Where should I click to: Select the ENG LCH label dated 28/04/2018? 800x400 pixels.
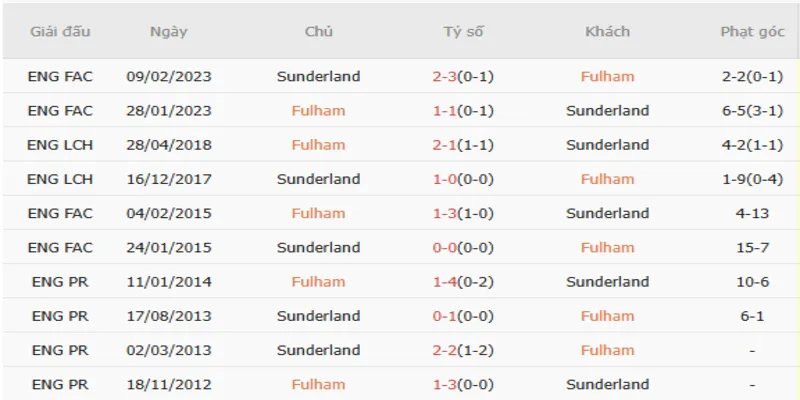pyautogui.click(x=62, y=145)
